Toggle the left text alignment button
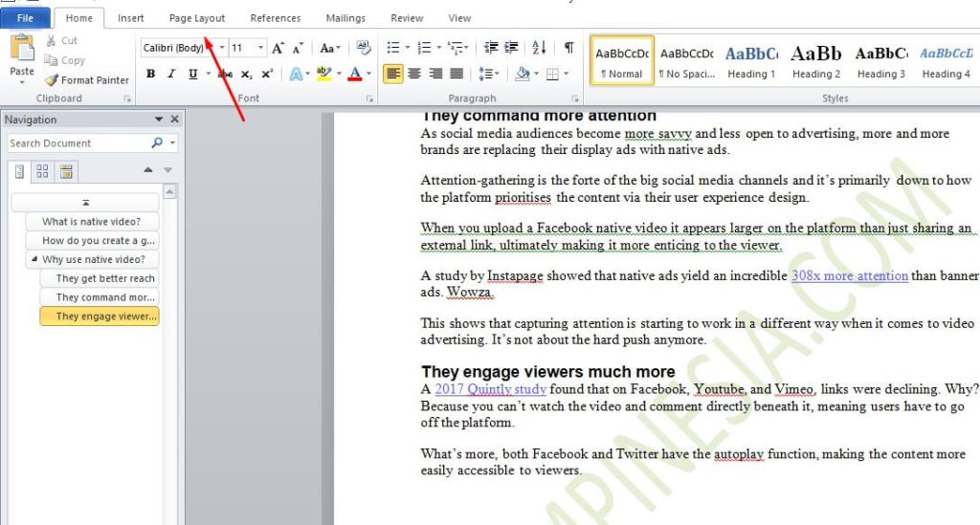Viewport: 980px width, 525px height. (392, 75)
